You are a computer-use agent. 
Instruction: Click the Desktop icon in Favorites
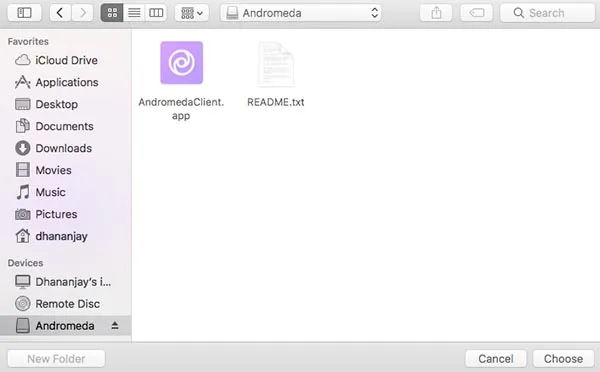tap(23, 104)
